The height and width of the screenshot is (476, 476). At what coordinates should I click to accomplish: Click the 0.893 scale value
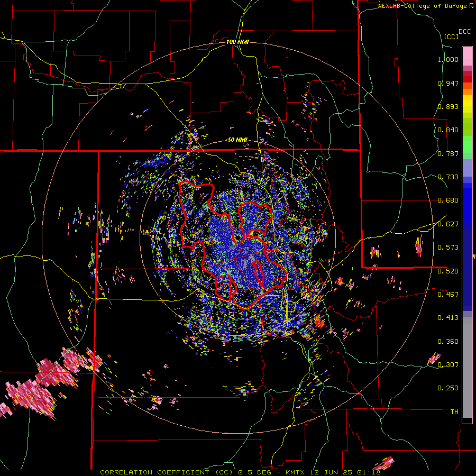click(448, 106)
